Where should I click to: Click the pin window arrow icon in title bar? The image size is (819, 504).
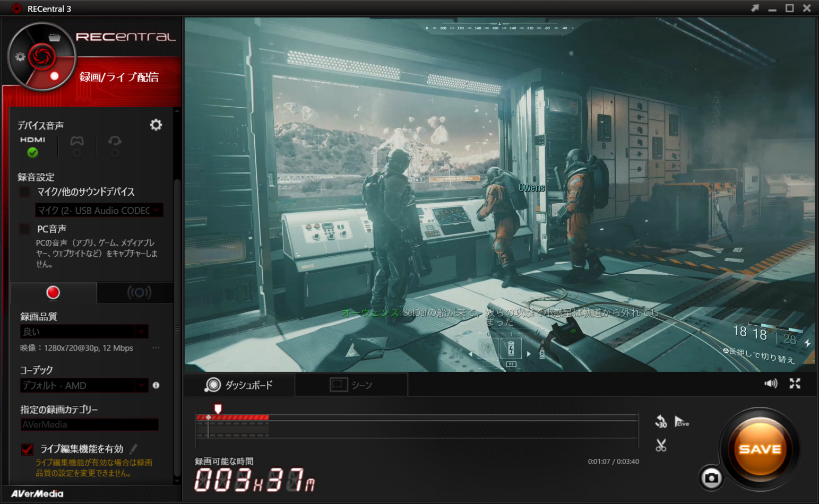coord(755,8)
